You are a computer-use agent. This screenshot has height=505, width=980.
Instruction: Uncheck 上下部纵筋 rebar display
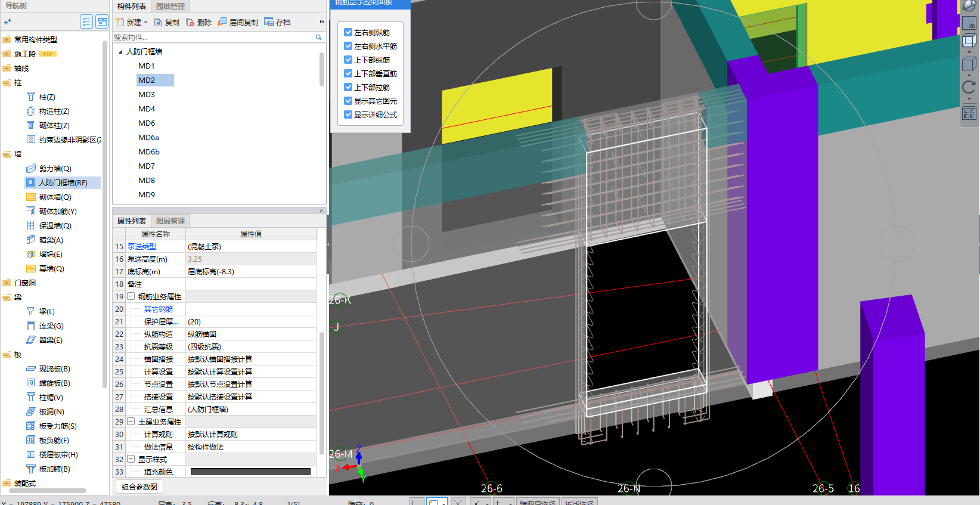(x=348, y=60)
